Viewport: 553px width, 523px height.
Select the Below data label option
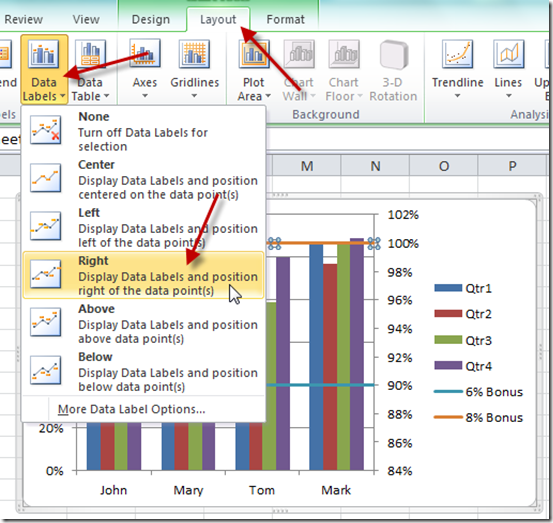143,371
